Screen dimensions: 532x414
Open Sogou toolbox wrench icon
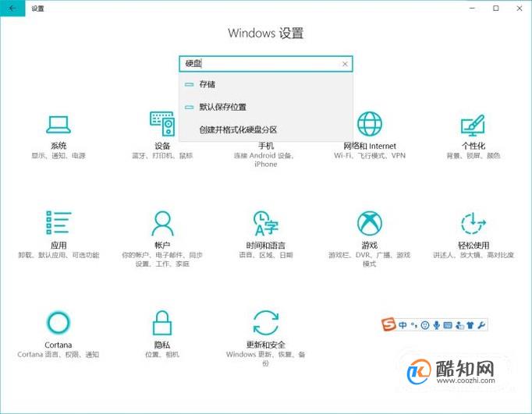click(481, 325)
